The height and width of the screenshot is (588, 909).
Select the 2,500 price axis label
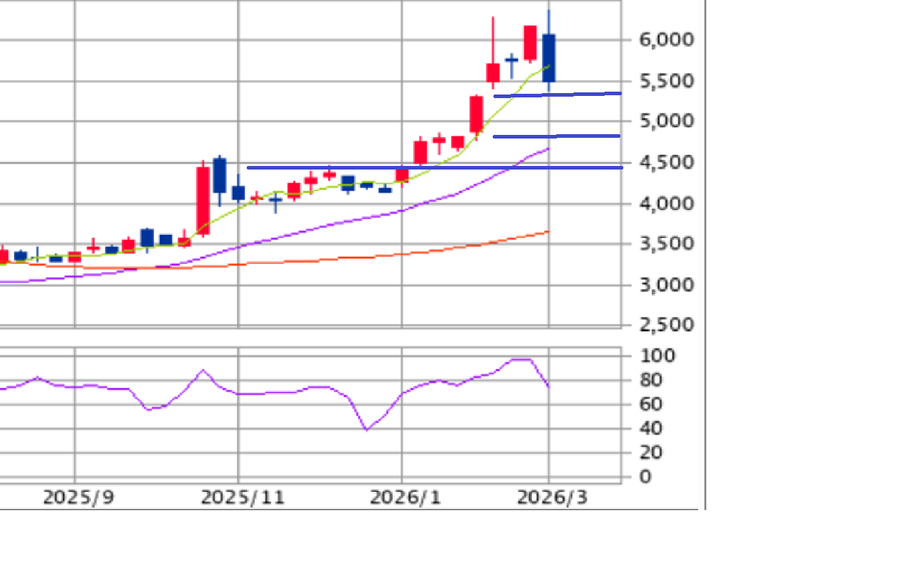click(667, 325)
